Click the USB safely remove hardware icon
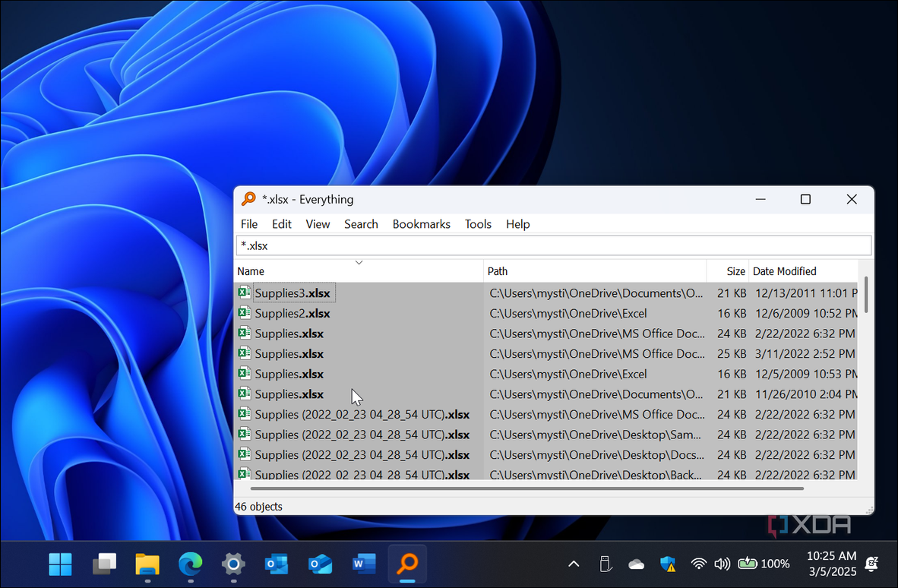Screen dimensions: 898x588 pos(606,564)
